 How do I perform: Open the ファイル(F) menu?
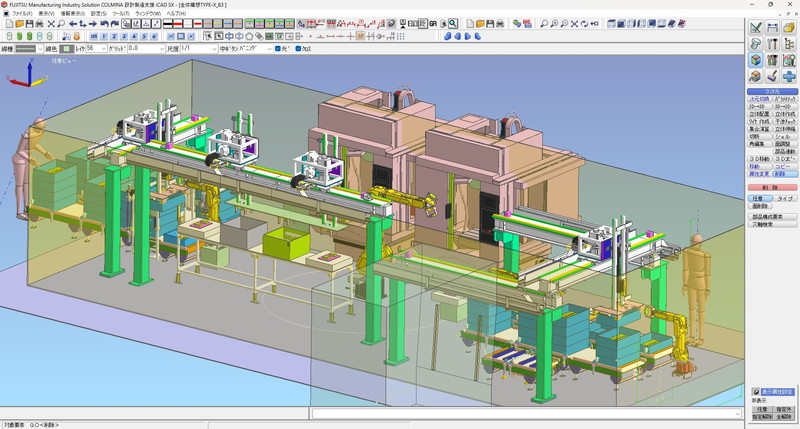(24, 13)
